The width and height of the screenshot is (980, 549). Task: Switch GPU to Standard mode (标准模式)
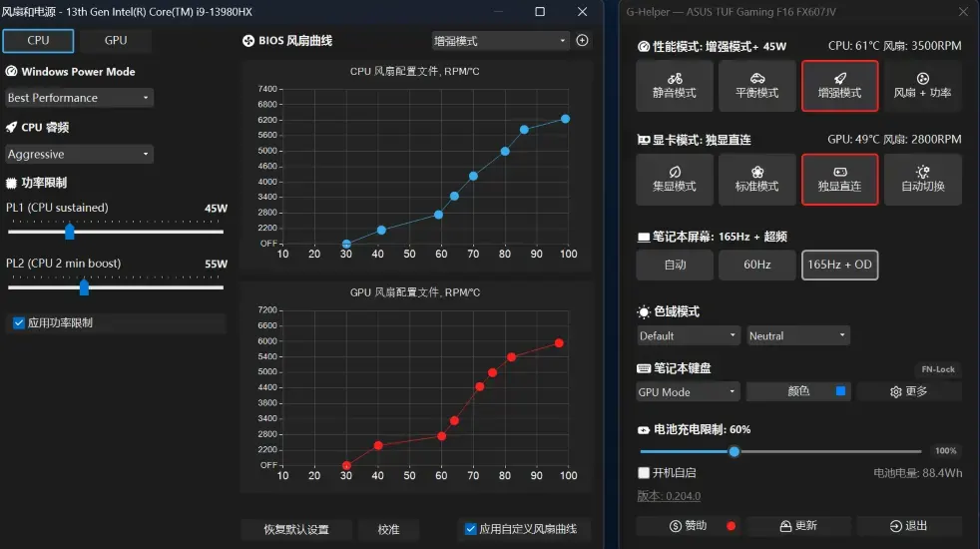pyautogui.click(x=756, y=180)
